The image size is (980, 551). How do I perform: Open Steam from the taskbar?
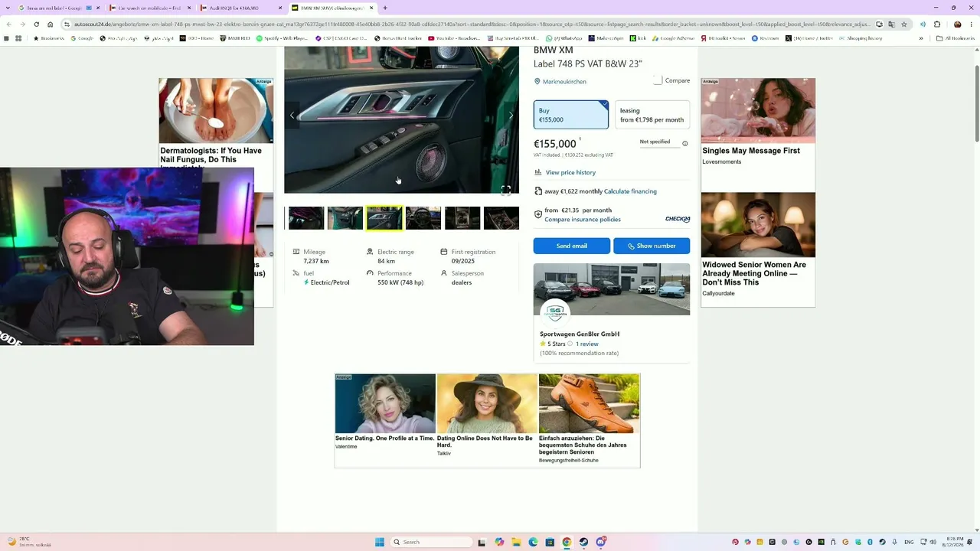tap(583, 542)
